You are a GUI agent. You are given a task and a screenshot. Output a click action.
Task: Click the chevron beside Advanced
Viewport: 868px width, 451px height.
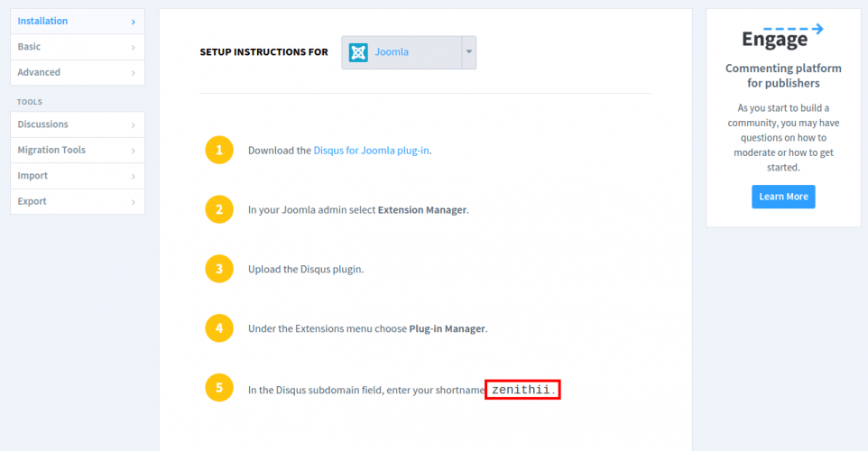[134, 73]
